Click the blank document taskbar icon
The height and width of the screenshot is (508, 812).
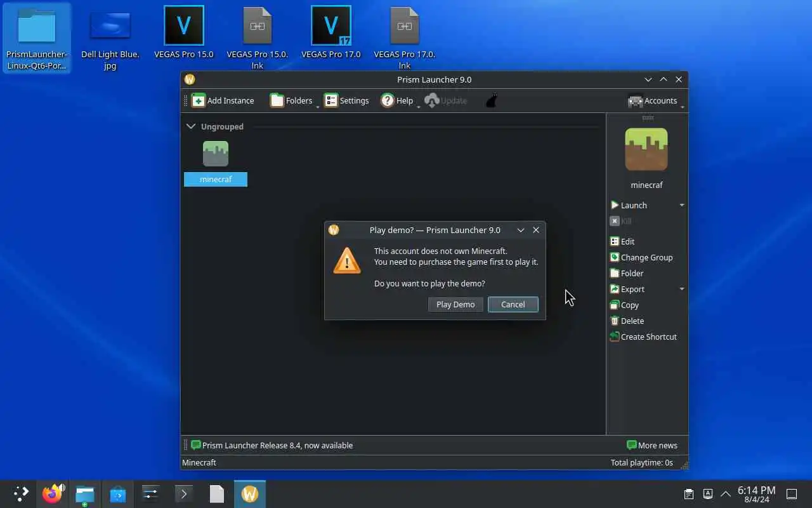click(x=217, y=494)
